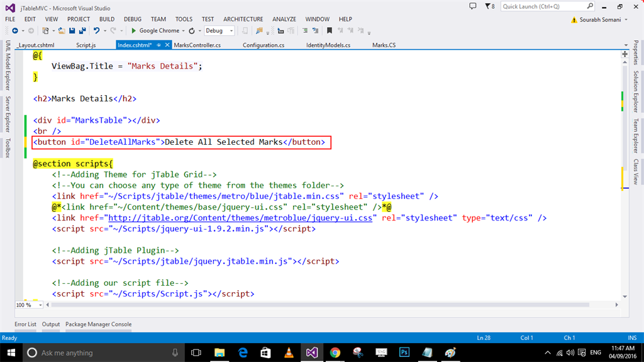
Task: Click the Navigate Backward arrow icon
Action: [14, 31]
